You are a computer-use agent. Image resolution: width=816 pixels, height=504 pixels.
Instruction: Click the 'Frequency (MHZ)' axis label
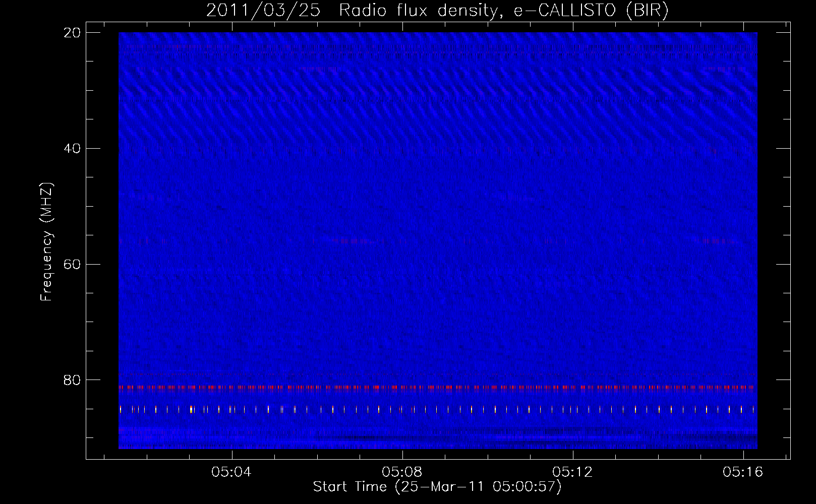[46, 242]
